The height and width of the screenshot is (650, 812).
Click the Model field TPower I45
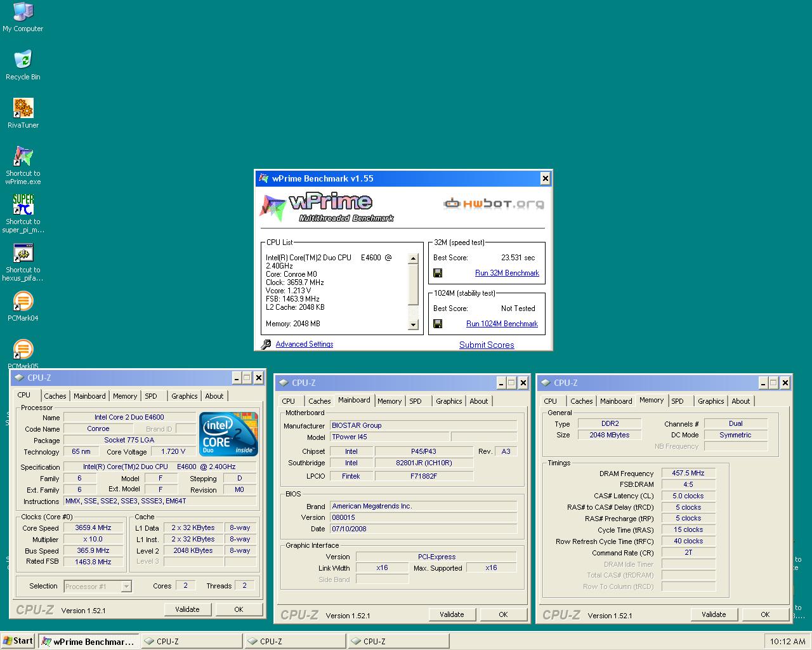point(390,437)
